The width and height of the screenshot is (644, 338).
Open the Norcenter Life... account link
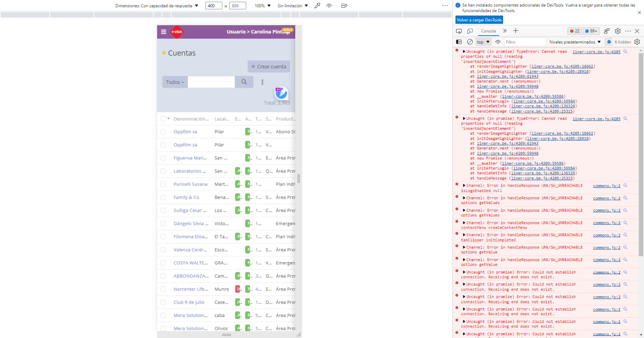191,289
